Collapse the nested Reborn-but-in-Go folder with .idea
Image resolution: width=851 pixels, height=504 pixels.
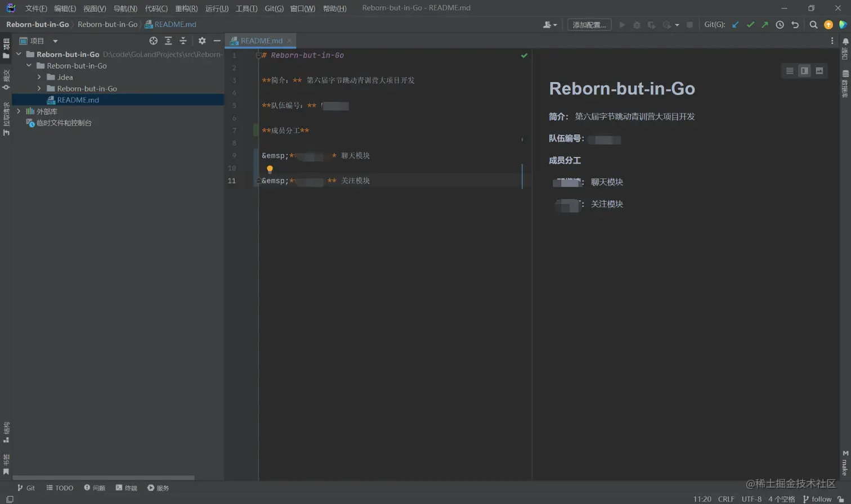coord(29,66)
